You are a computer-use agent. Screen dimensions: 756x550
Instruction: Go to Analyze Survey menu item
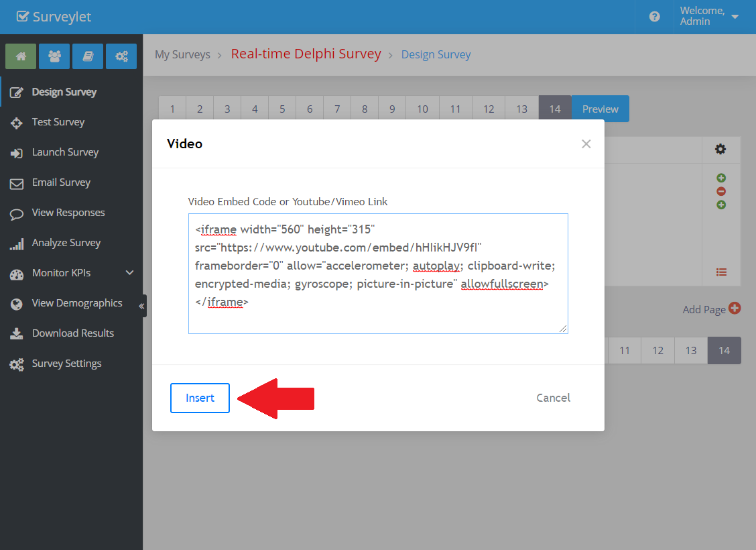coord(66,243)
